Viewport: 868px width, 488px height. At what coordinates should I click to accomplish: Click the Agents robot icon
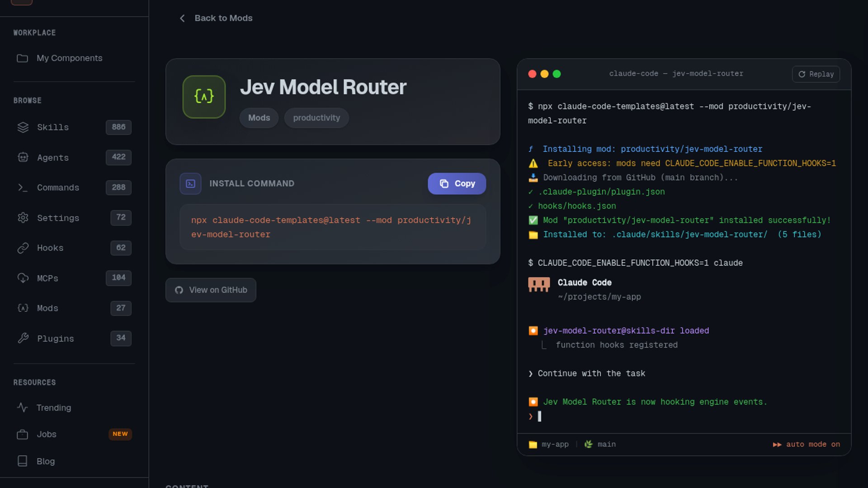tap(23, 157)
